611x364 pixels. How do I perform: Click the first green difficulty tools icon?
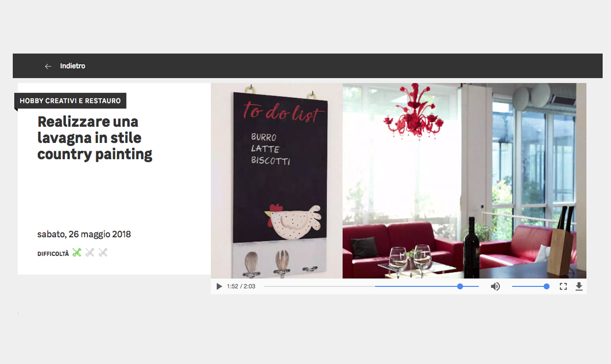pos(77,253)
